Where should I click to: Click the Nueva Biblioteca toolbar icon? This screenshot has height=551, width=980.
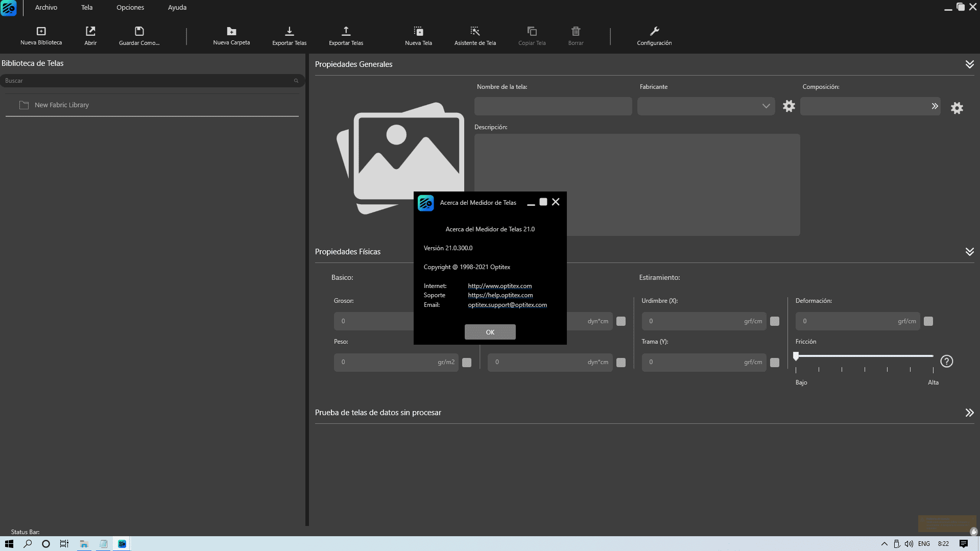click(x=41, y=32)
